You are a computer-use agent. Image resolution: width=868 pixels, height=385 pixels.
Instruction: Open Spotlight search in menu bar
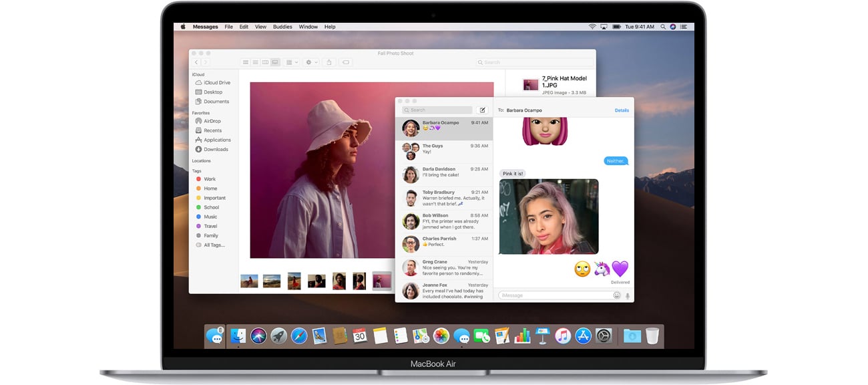click(x=662, y=27)
